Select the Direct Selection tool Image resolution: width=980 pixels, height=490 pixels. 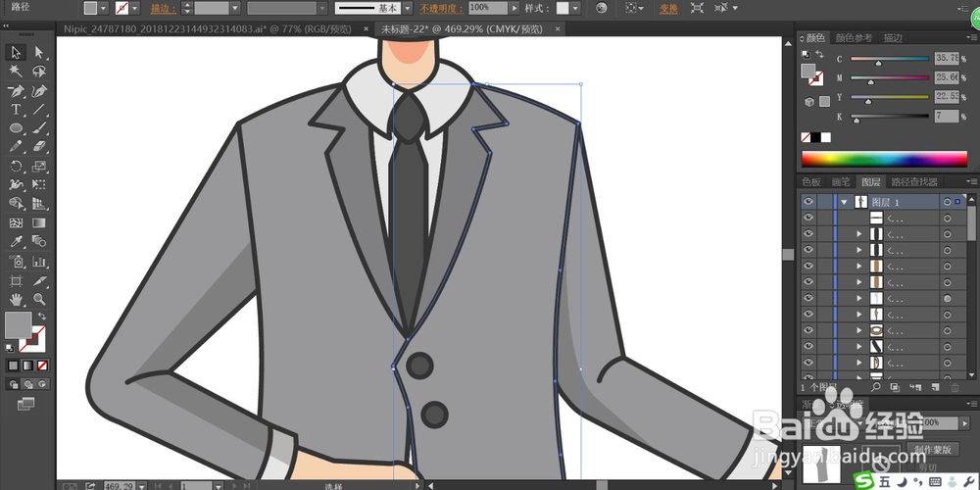39,53
